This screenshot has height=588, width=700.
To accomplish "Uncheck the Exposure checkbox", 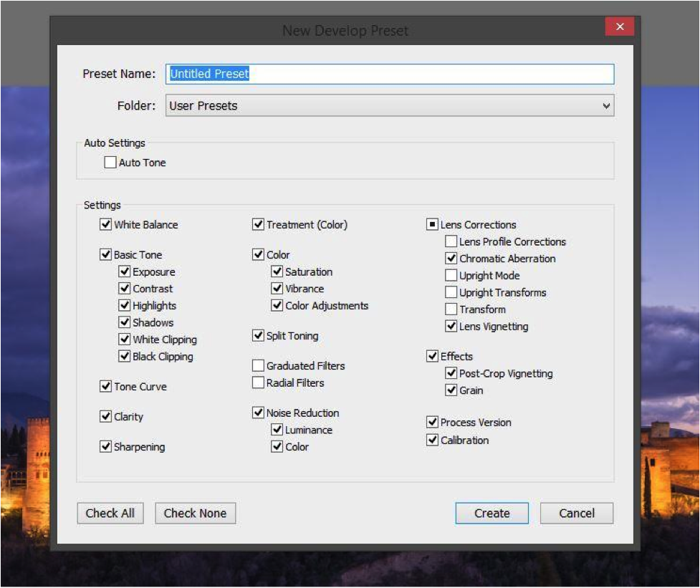I will 125,271.
